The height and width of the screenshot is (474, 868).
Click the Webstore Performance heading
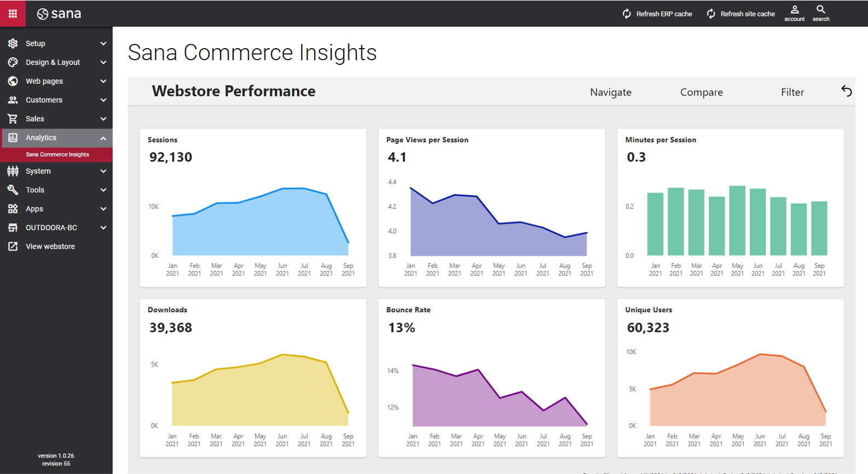pos(234,91)
